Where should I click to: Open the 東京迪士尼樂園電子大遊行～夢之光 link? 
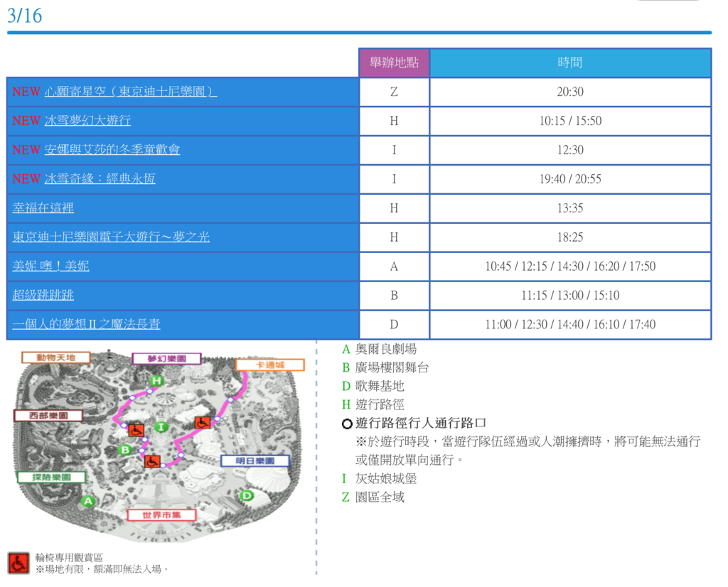point(110,237)
